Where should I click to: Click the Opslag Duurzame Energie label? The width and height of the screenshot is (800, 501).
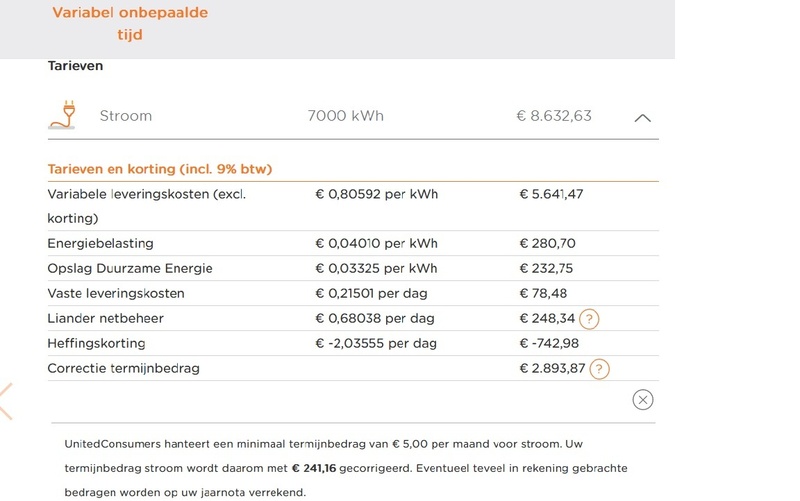(x=130, y=269)
